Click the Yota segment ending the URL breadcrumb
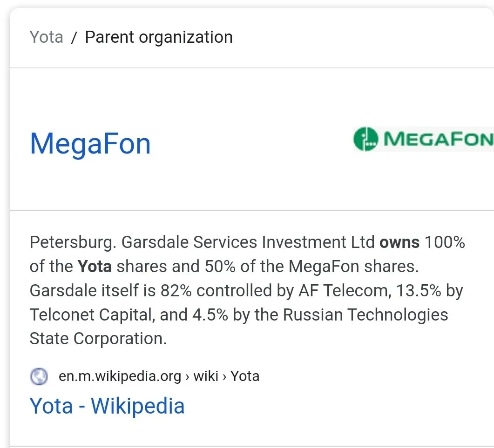 [x=245, y=376]
